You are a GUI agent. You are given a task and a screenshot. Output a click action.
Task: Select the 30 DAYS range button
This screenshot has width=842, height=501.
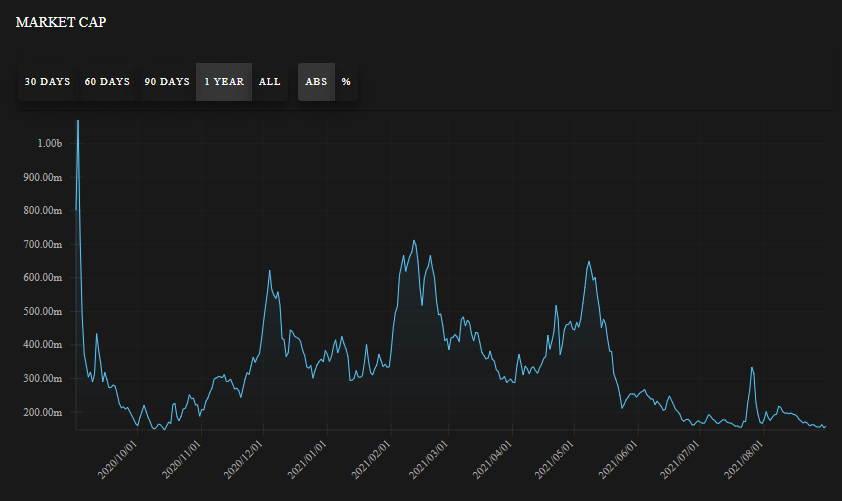coord(47,82)
